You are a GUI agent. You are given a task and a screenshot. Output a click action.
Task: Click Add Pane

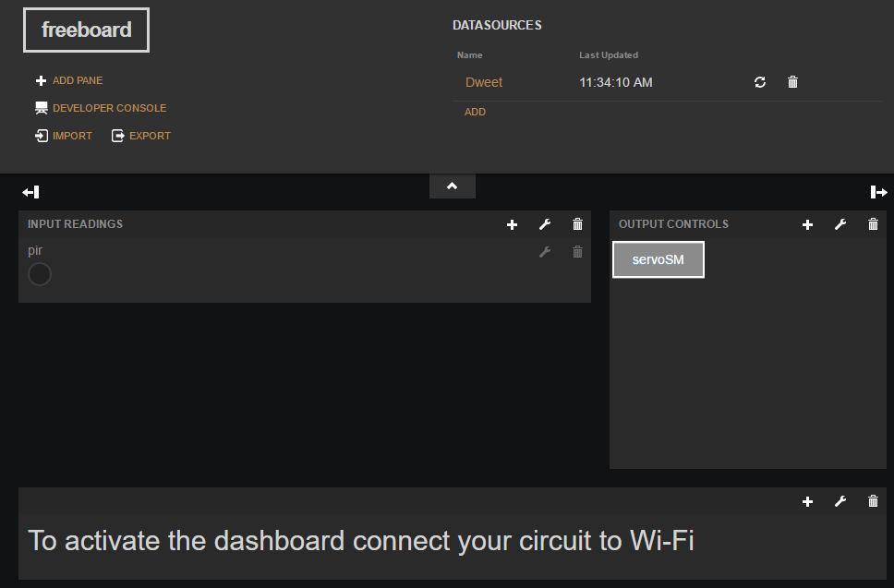tap(69, 81)
